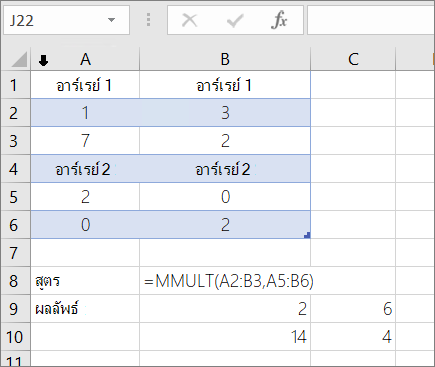Screen dimensions: 435x367
Task: Click result cell B10 with value 14
Action: 225,337
